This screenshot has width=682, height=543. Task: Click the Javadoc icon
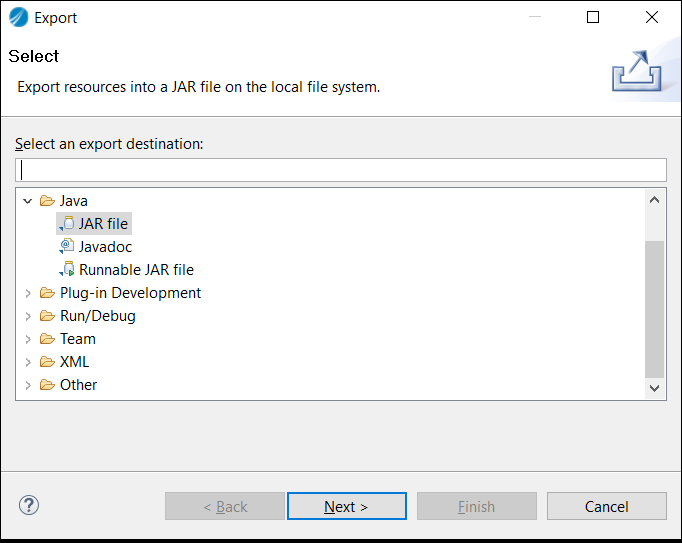pos(67,247)
